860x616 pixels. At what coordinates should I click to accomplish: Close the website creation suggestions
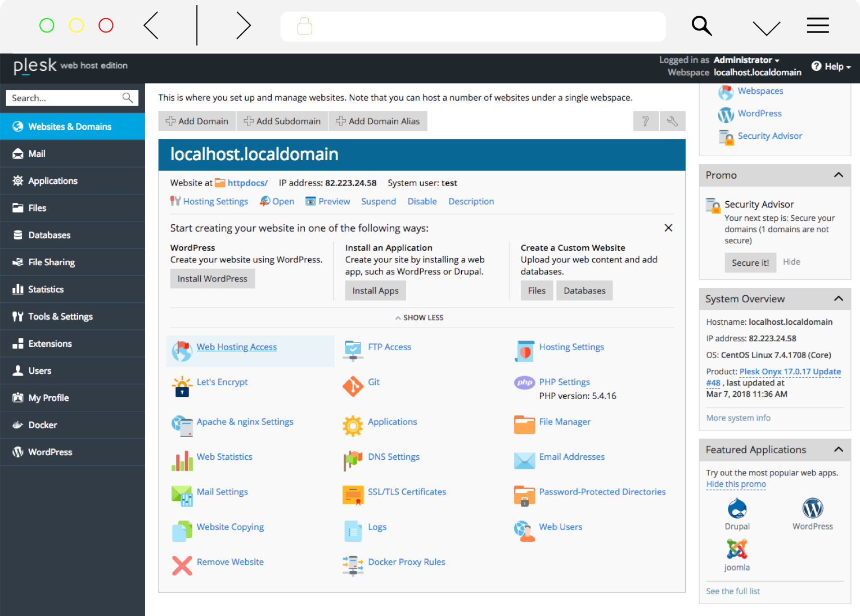coord(668,228)
